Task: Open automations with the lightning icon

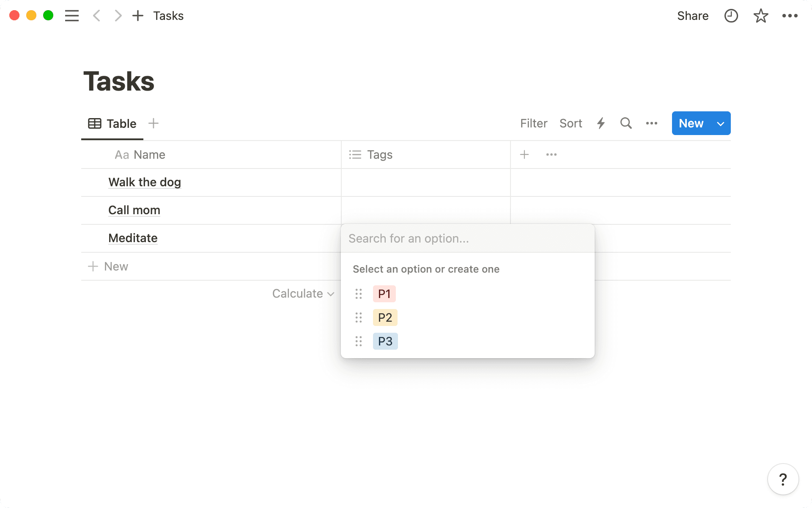Action: tap(601, 123)
